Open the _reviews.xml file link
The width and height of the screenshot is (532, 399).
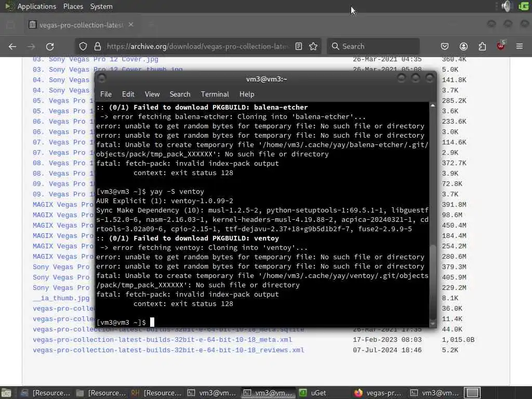(168, 350)
